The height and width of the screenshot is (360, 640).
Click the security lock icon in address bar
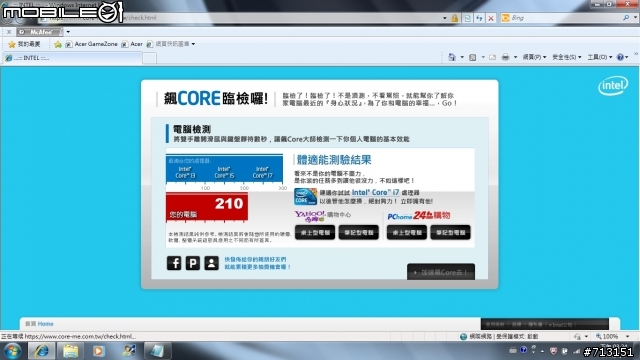[454, 18]
